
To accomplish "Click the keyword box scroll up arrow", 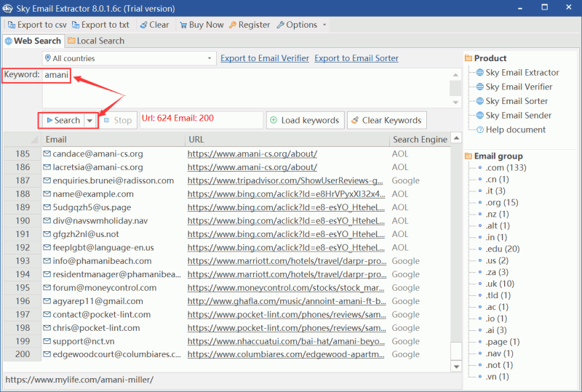I will [x=455, y=75].
